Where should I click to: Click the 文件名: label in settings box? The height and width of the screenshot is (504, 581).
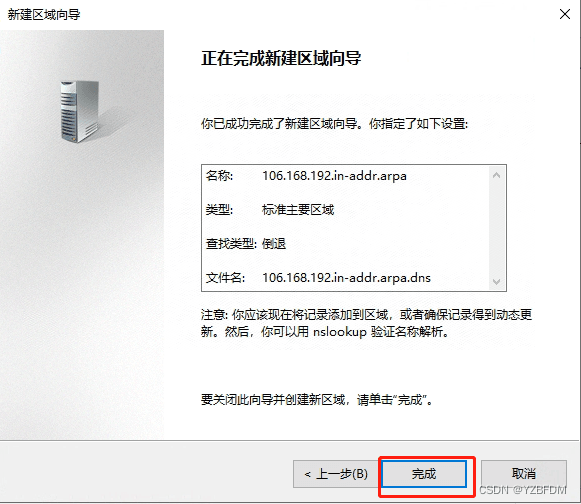225,278
